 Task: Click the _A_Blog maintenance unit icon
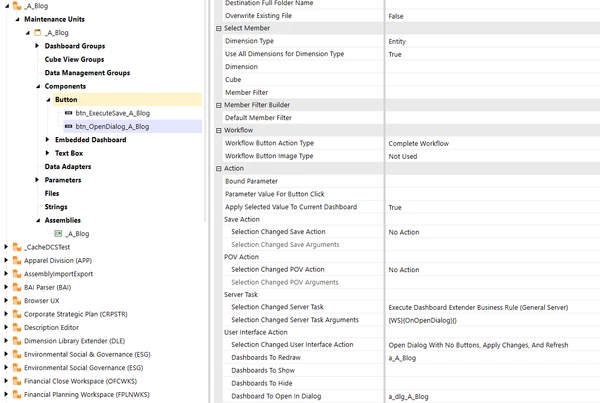point(38,33)
